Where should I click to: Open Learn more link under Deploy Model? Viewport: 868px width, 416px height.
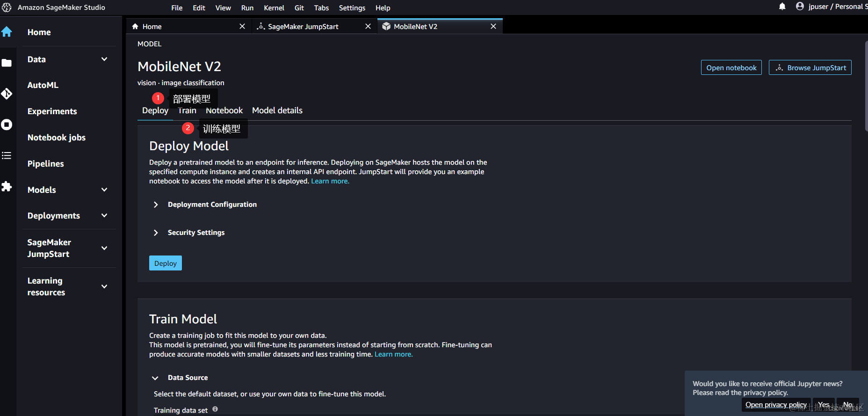[x=330, y=181]
